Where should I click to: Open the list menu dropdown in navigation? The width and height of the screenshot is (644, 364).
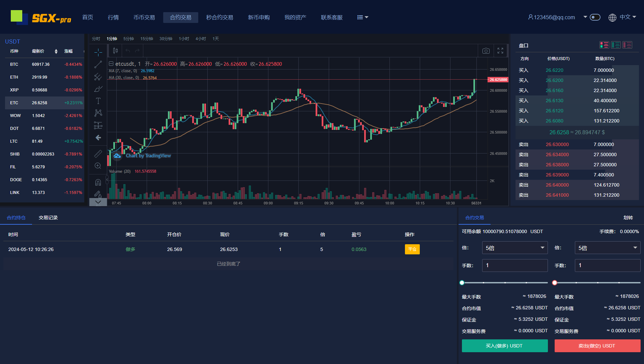[x=363, y=17]
